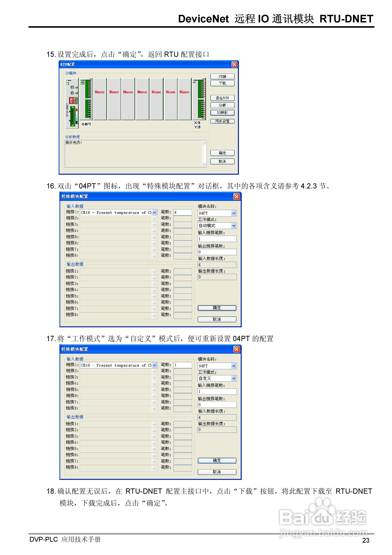The width and height of the screenshot is (392, 555).
Task: Click 取消 in the bottom 特殊模块配置 dialog
Action: pos(217,472)
